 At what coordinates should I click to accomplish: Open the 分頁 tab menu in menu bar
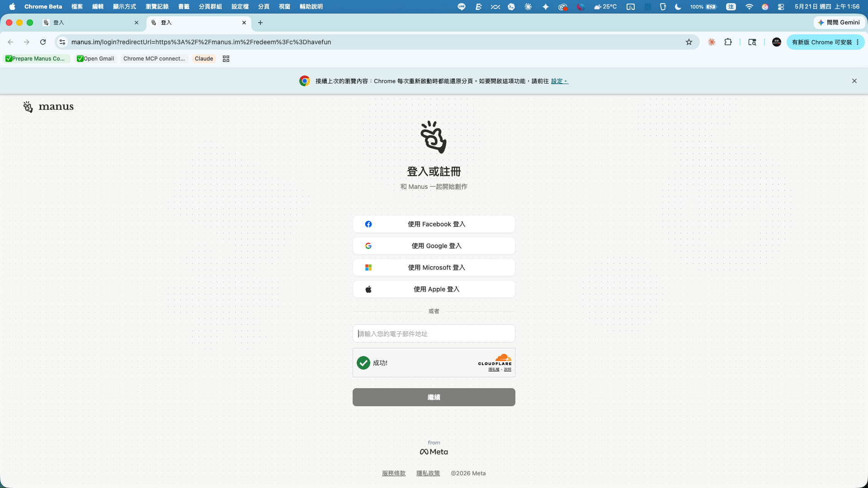(264, 7)
